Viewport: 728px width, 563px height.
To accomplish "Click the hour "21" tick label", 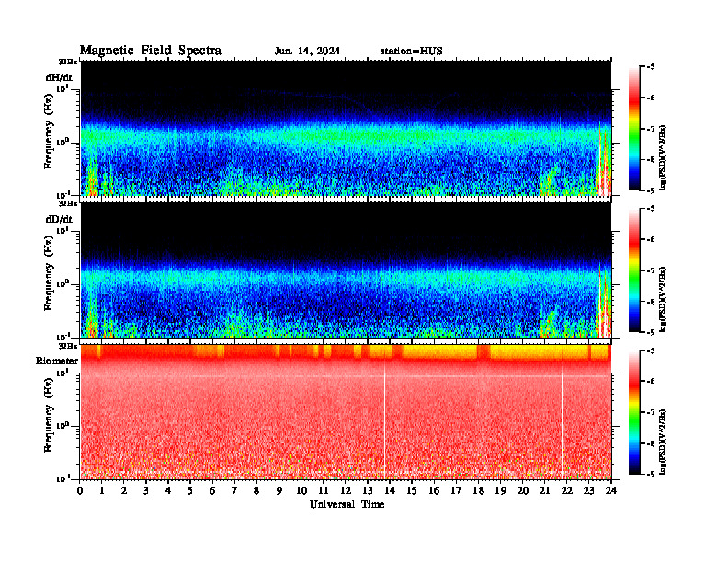I will pos(544,491).
